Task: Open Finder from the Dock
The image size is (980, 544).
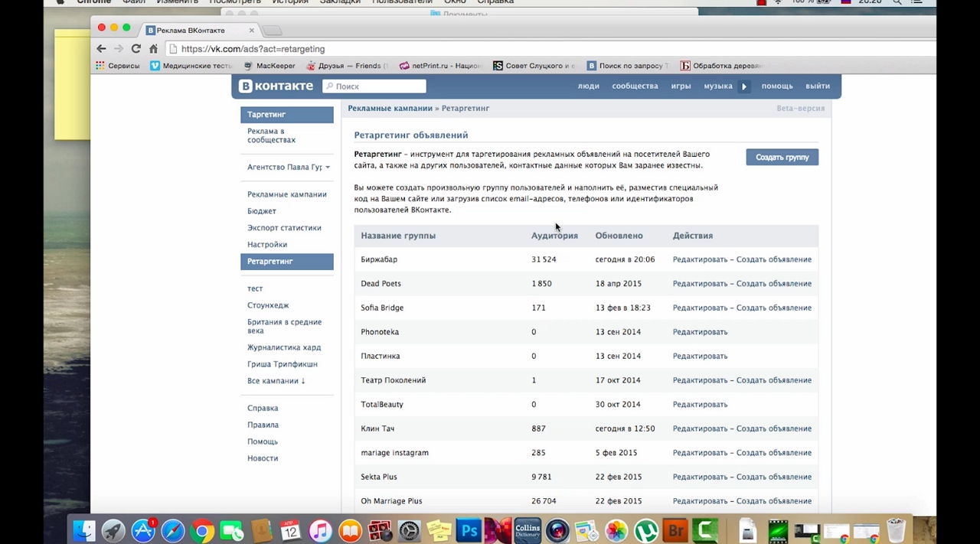Action: (x=84, y=530)
